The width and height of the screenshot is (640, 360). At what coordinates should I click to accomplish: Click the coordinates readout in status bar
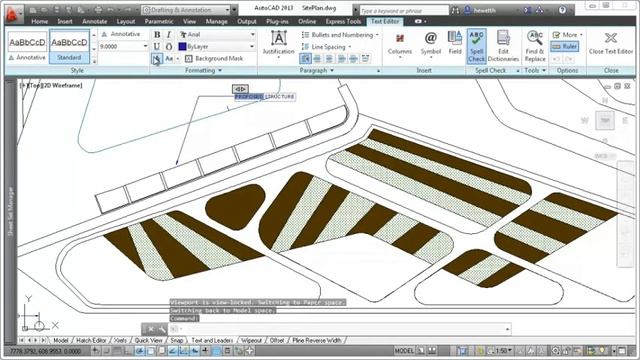[45, 351]
